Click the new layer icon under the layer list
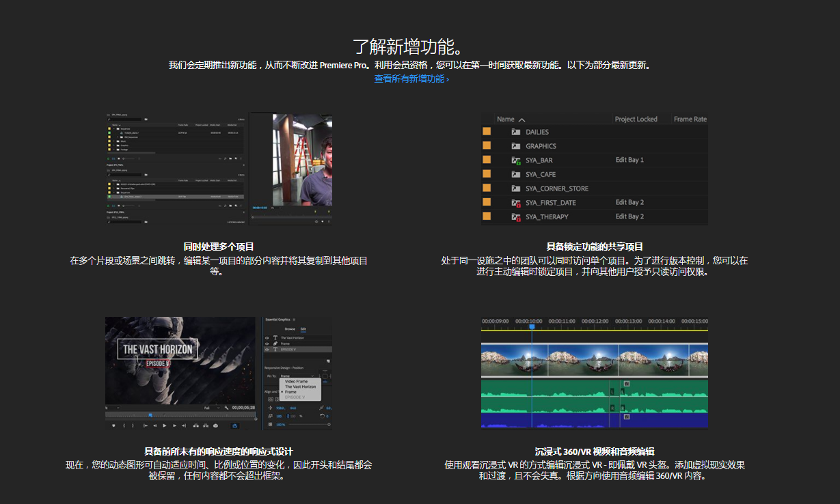 pos(328,361)
